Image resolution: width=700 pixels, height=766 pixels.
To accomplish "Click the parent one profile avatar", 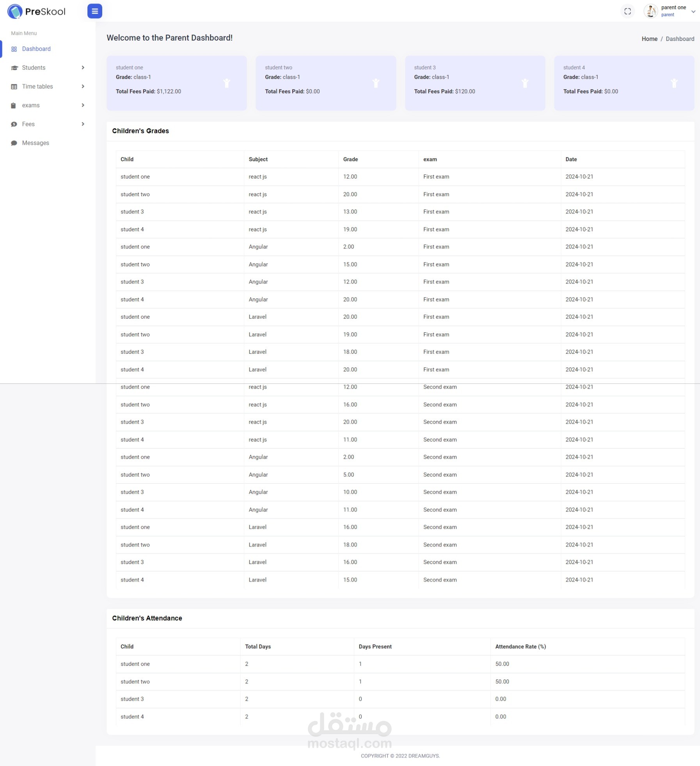I will click(650, 11).
